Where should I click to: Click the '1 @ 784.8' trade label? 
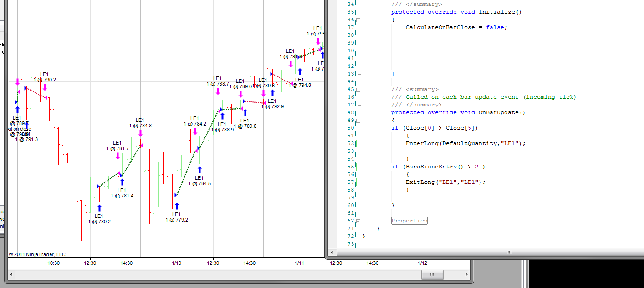(140, 126)
